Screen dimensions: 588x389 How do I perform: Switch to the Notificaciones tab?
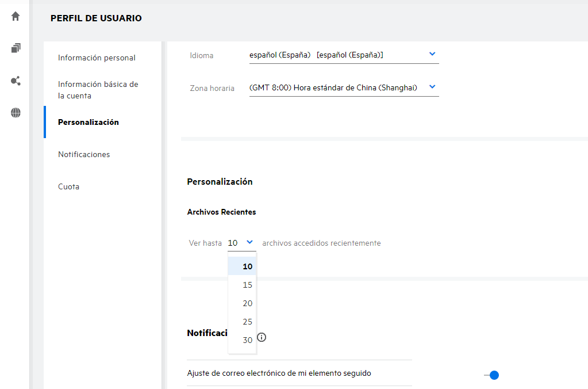(84, 154)
